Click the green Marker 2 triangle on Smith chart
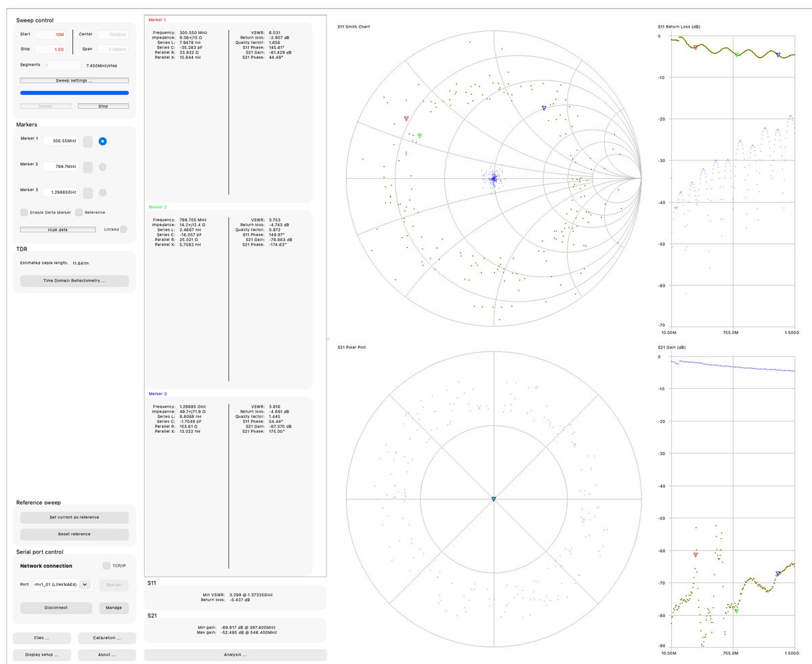Viewport: 812px width, 664px height. click(x=419, y=136)
